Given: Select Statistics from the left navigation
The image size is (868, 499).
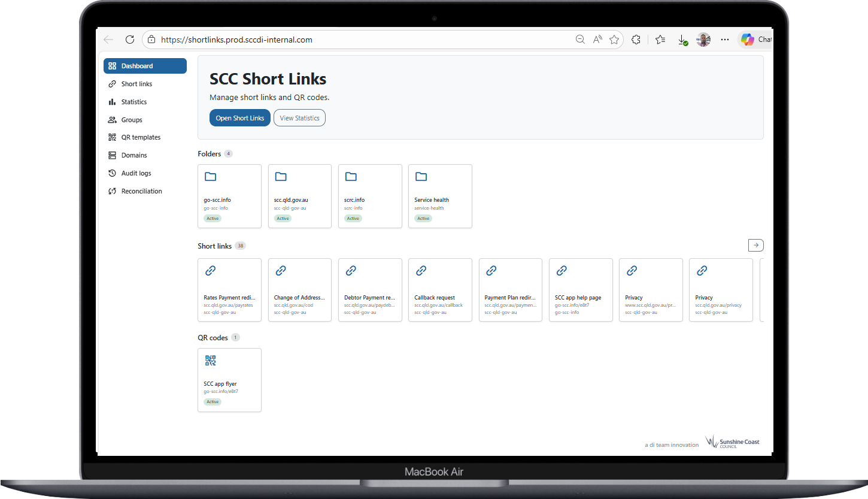Looking at the screenshot, I should [x=133, y=102].
